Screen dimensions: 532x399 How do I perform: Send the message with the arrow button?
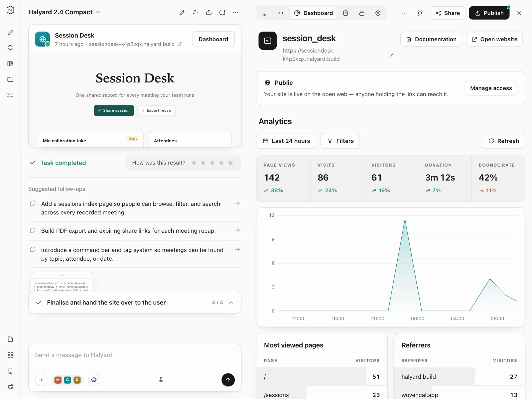[x=228, y=380]
